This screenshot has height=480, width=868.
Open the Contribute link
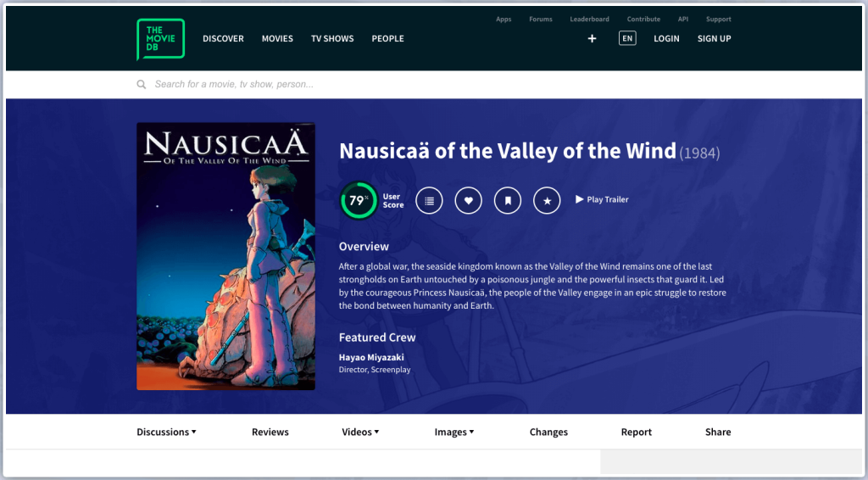(644, 20)
